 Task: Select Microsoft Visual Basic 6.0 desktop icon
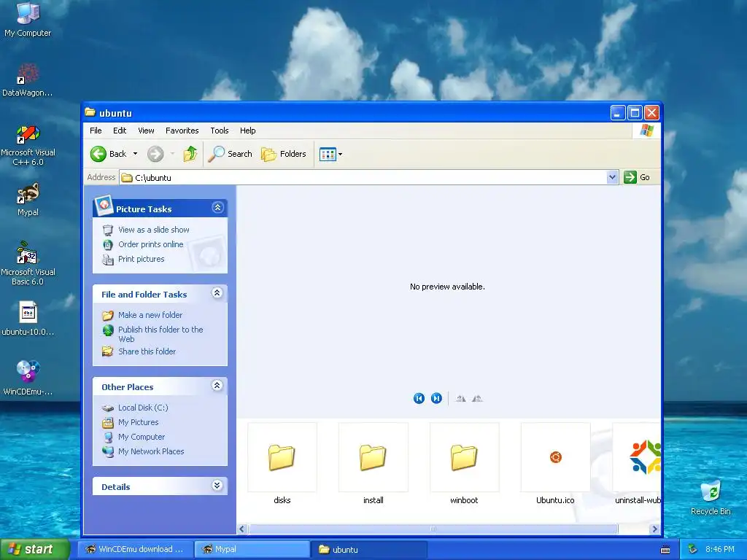[x=28, y=264]
